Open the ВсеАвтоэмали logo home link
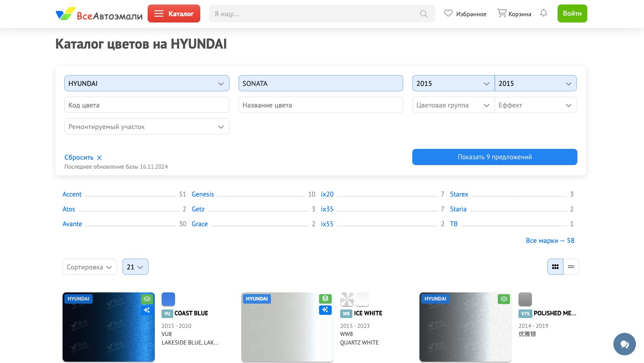The width and height of the screenshot is (644, 363). click(x=99, y=14)
